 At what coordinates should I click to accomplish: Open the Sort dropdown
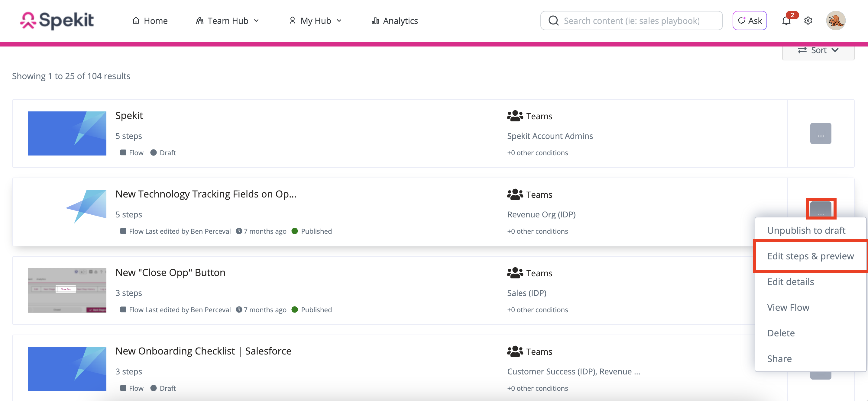click(x=818, y=50)
